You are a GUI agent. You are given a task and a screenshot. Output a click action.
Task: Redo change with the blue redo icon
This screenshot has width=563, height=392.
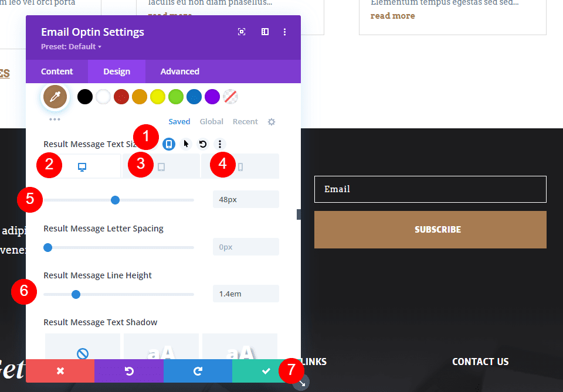[x=198, y=371]
